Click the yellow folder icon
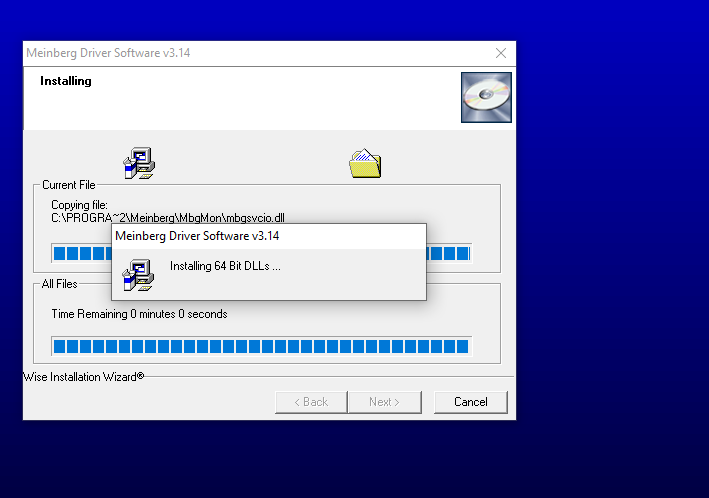709x498 pixels. [x=365, y=163]
